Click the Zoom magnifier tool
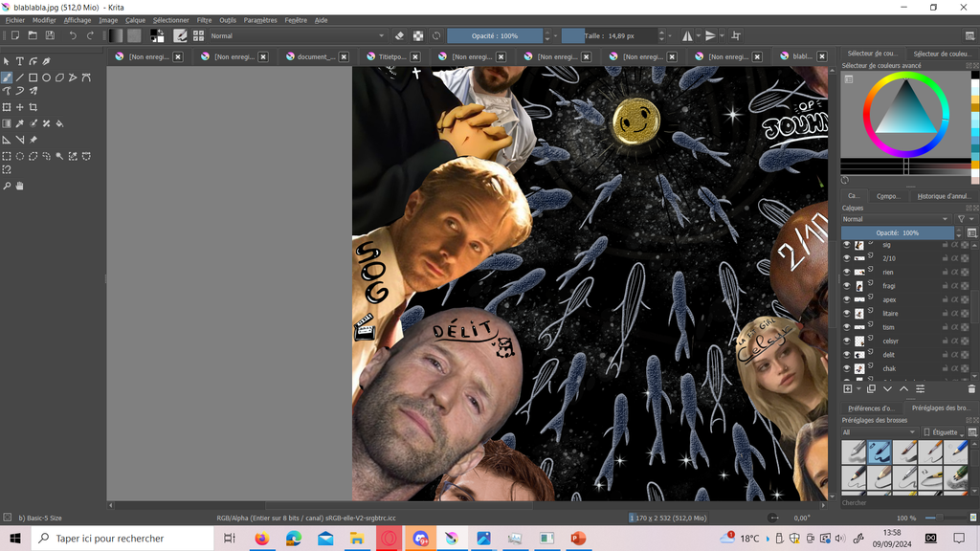This screenshot has width=980, height=551. 7,186
